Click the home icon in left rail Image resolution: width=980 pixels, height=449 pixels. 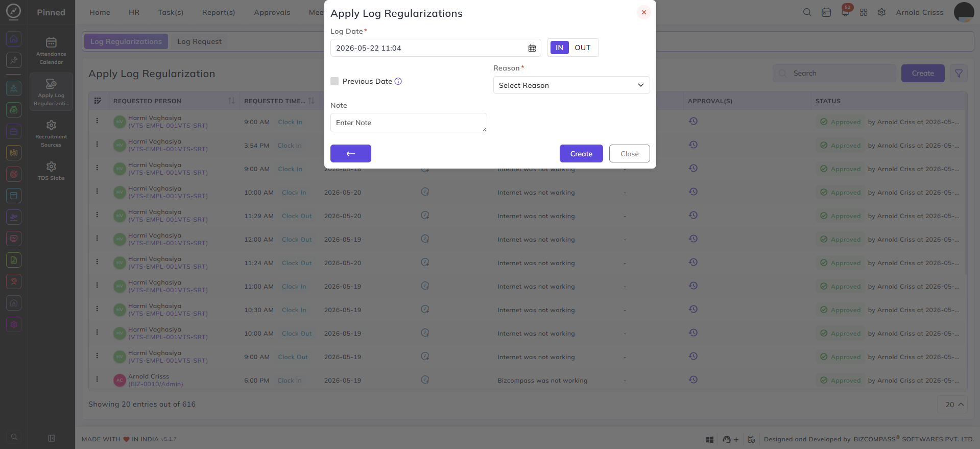pyautogui.click(x=14, y=39)
